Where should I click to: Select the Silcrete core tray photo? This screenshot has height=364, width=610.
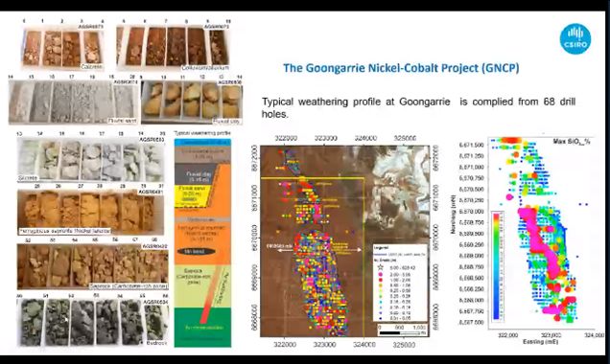pyautogui.click(x=91, y=159)
